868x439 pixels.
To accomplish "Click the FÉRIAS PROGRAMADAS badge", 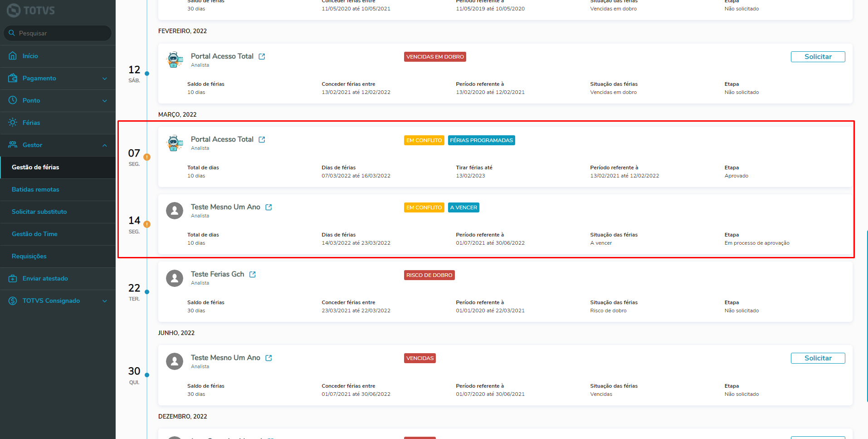I will pyautogui.click(x=482, y=140).
